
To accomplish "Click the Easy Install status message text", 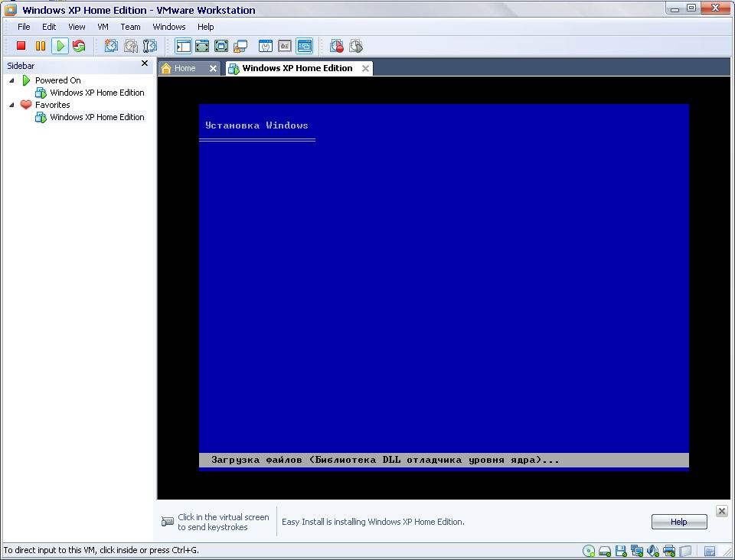I will click(x=373, y=522).
